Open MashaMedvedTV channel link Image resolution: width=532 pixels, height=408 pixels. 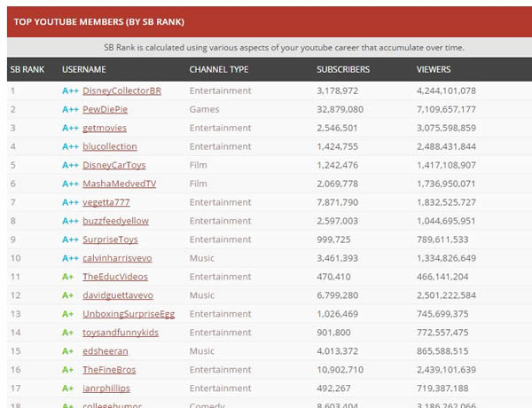tap(120, 184)
